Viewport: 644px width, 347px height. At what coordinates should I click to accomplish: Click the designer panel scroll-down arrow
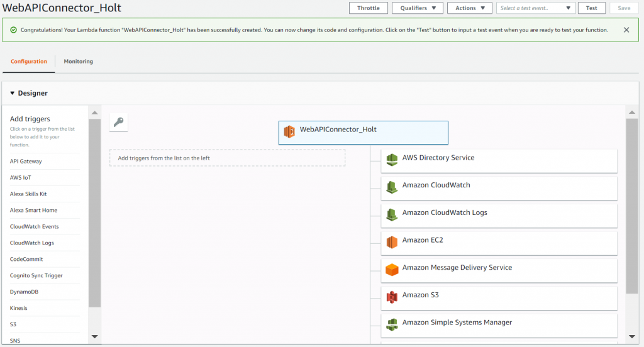(632, 337)
